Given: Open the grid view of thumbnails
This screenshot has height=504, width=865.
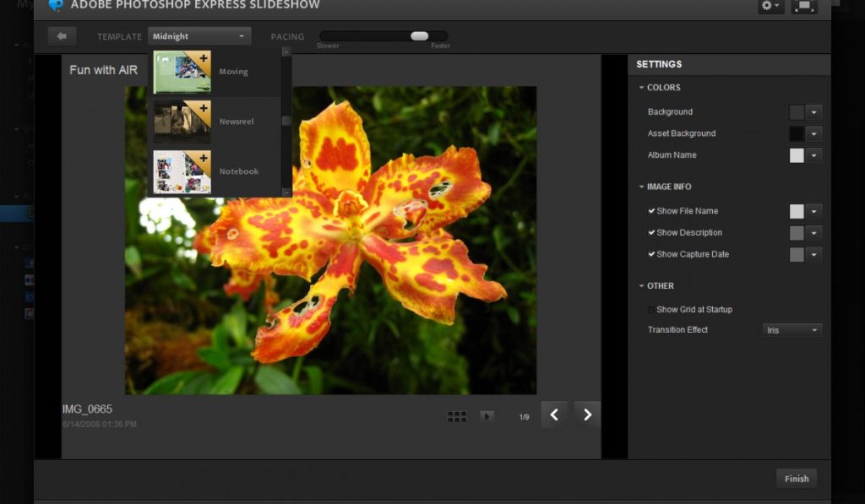Looking at the screenshot, I should [457, 416].
